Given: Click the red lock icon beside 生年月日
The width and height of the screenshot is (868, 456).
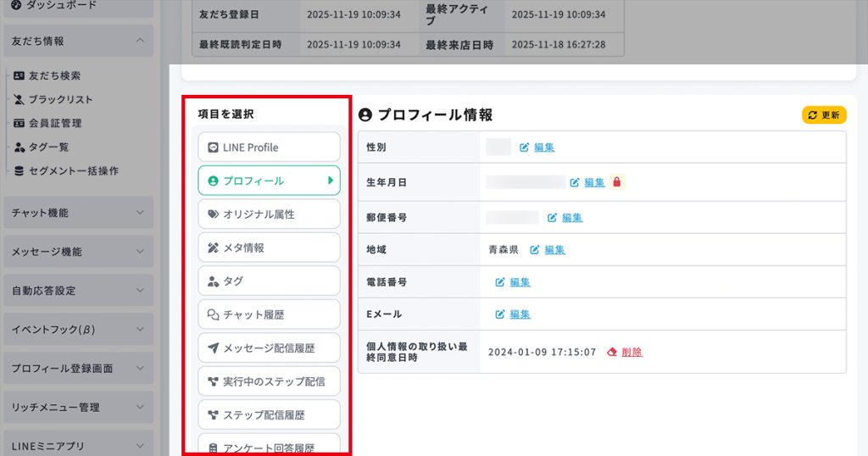Looking at the screenshot, I should pos(617,182).
